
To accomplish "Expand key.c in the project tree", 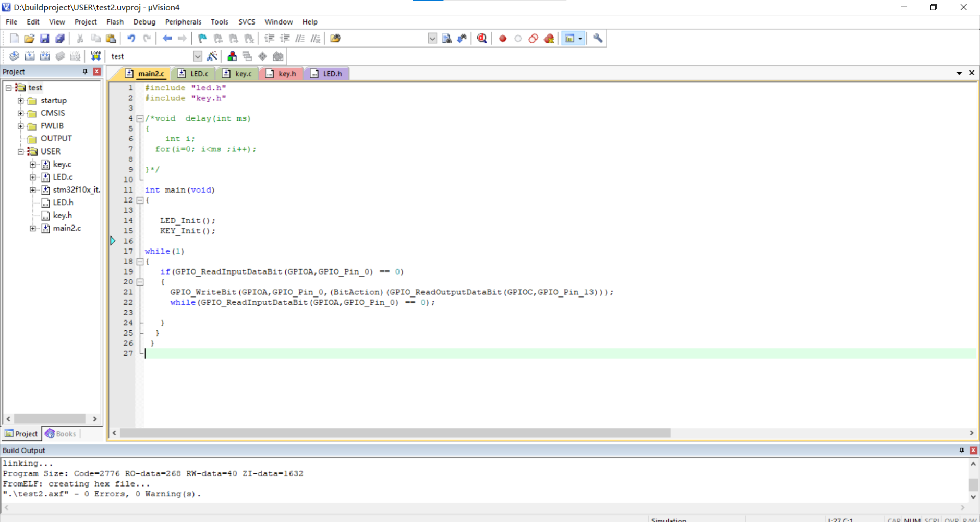I will tap(33, 164).
